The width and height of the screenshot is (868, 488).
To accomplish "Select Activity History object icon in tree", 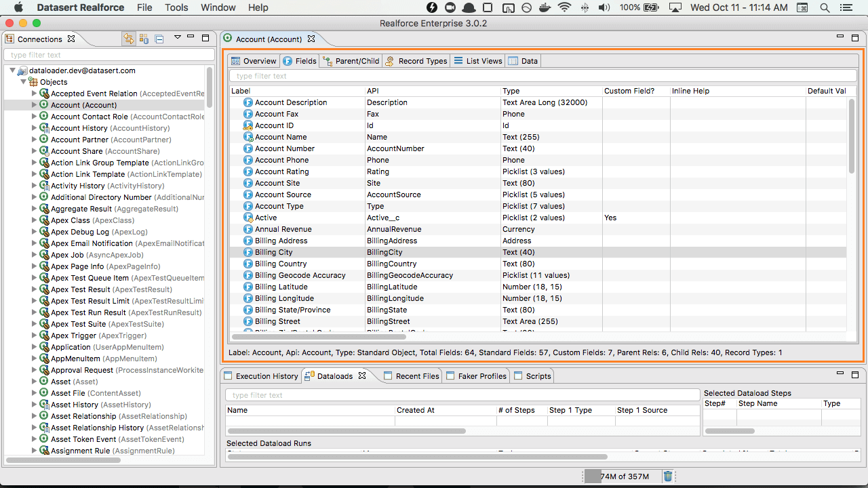I will 44,186.
